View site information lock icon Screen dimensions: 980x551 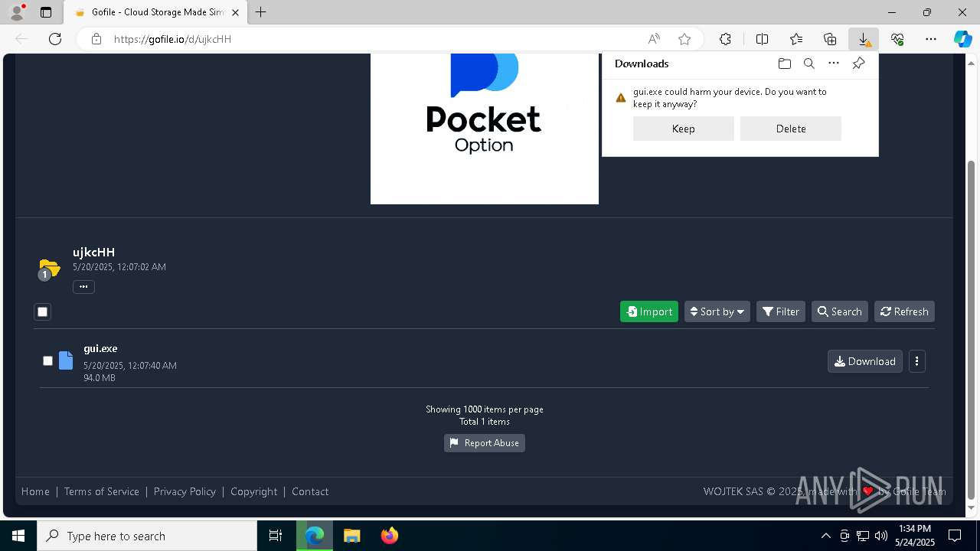96,39
